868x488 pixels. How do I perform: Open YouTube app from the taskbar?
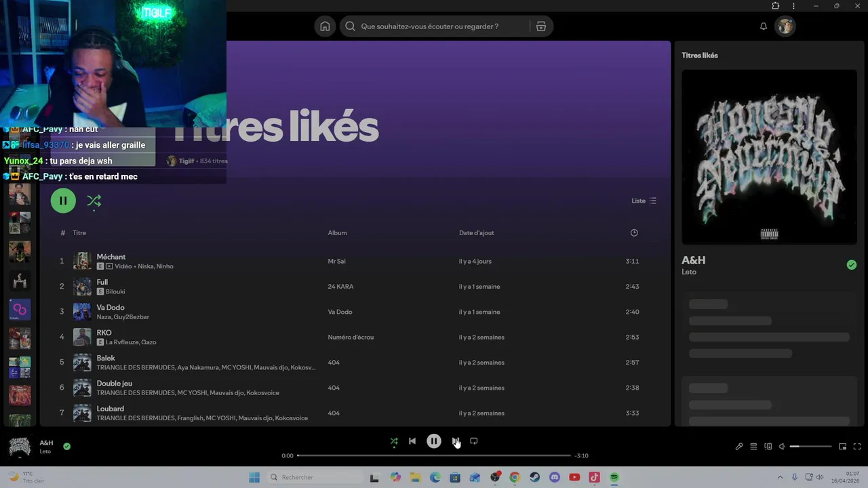coord(574,477)
